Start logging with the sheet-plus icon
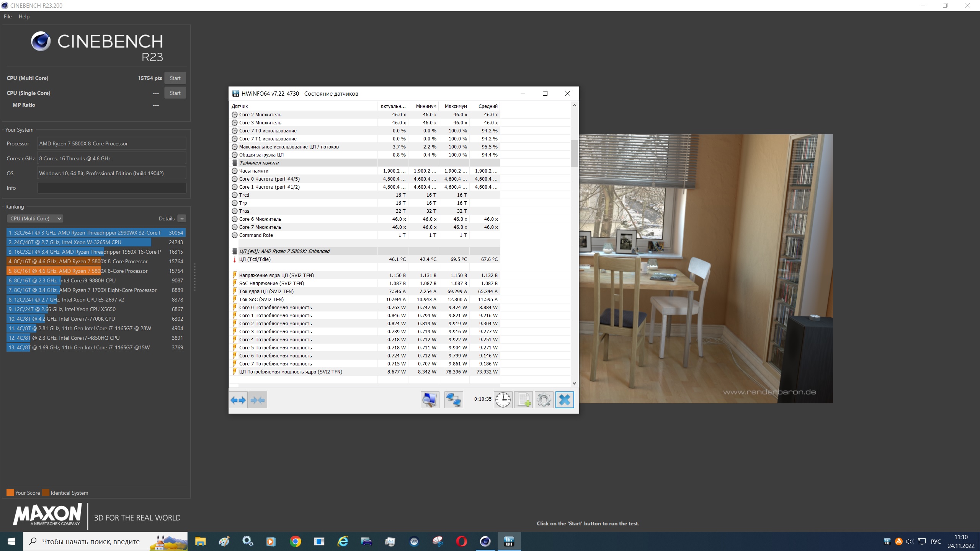Screen dimensions: 980x551 pos(523,400)
